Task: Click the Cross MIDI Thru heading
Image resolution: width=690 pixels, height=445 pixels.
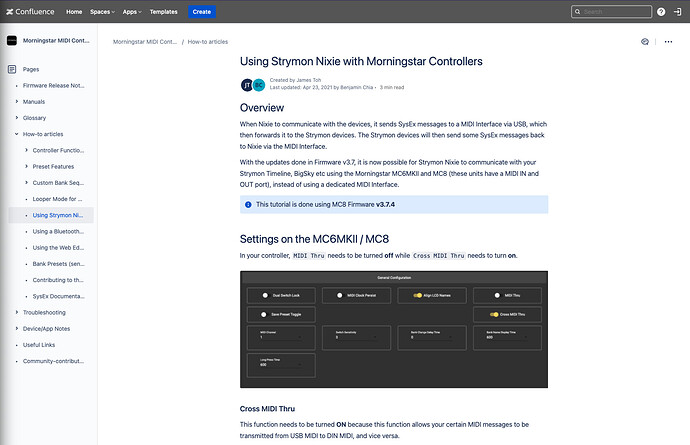Action: [x=267, y=409]
